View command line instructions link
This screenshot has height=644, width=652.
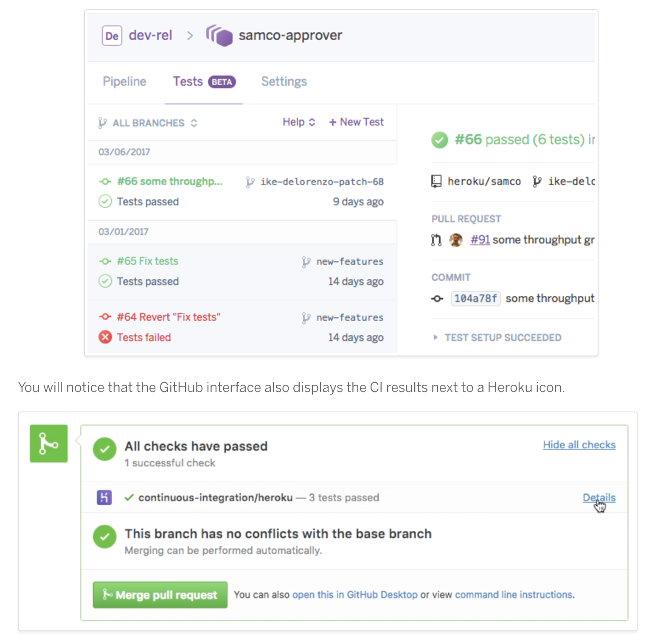coord(514,595)
